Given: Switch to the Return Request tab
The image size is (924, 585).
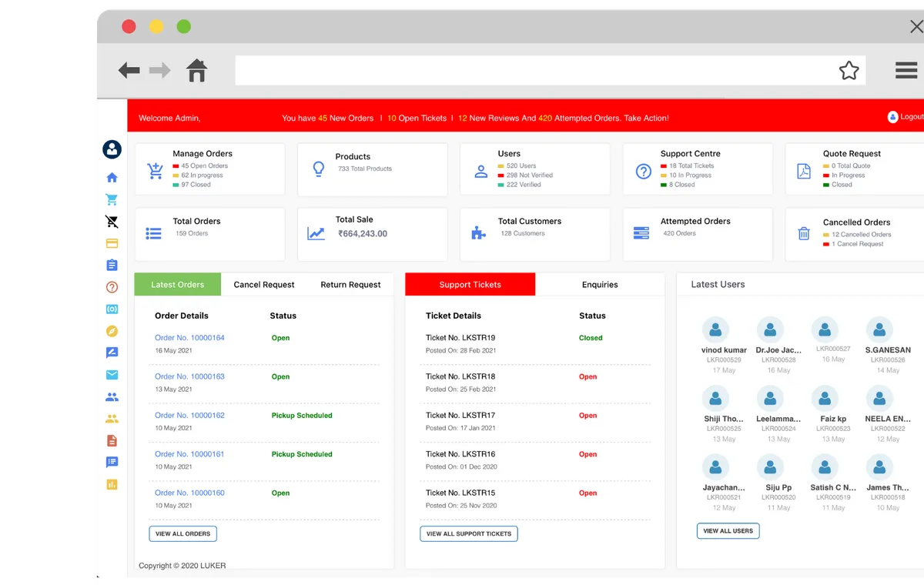Looking at the screenshot, I should click(350, 285).
